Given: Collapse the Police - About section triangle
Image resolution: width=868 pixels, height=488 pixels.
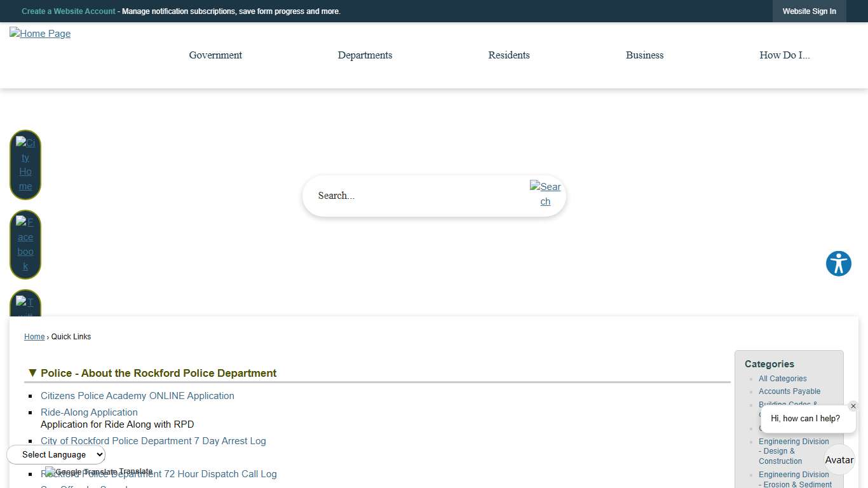Looking at the screenshot, I should click(x=32, y=373).
